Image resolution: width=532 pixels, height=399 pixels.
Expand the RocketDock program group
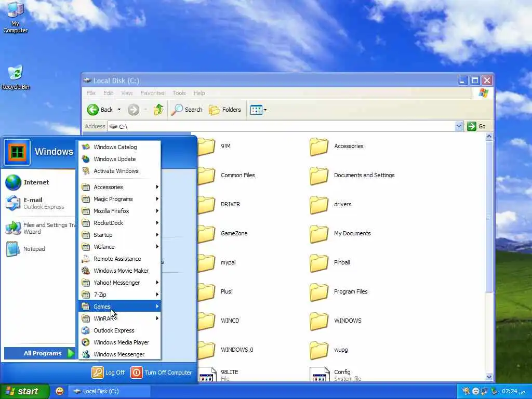pos(119,222)
